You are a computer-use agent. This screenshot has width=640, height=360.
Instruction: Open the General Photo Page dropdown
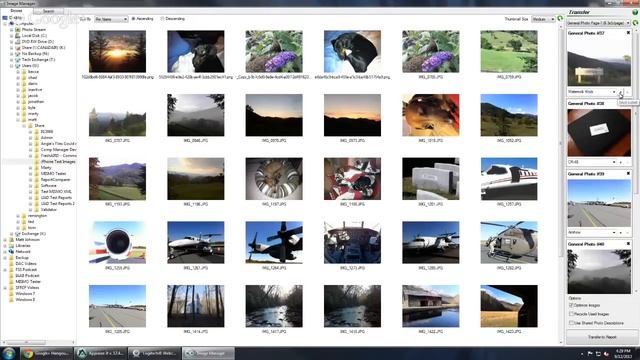click(598, 23)
